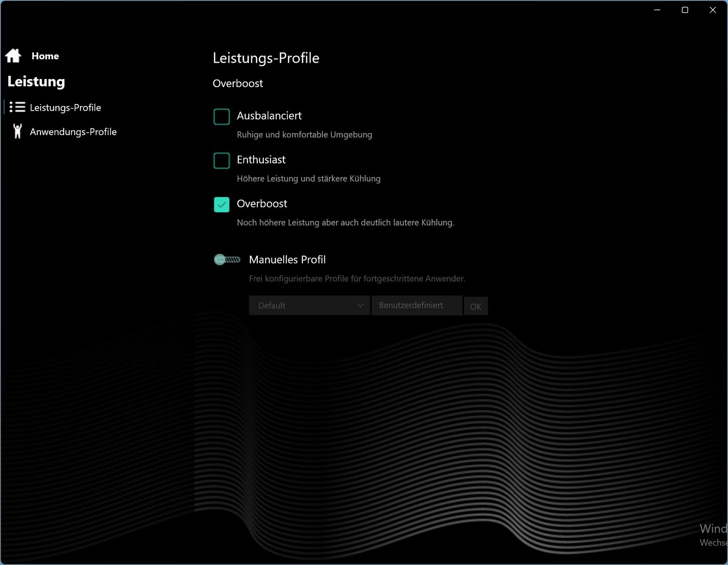Click the Home house icon
Image resolution: width=728 pixels, height=565 pixels.
13,56
